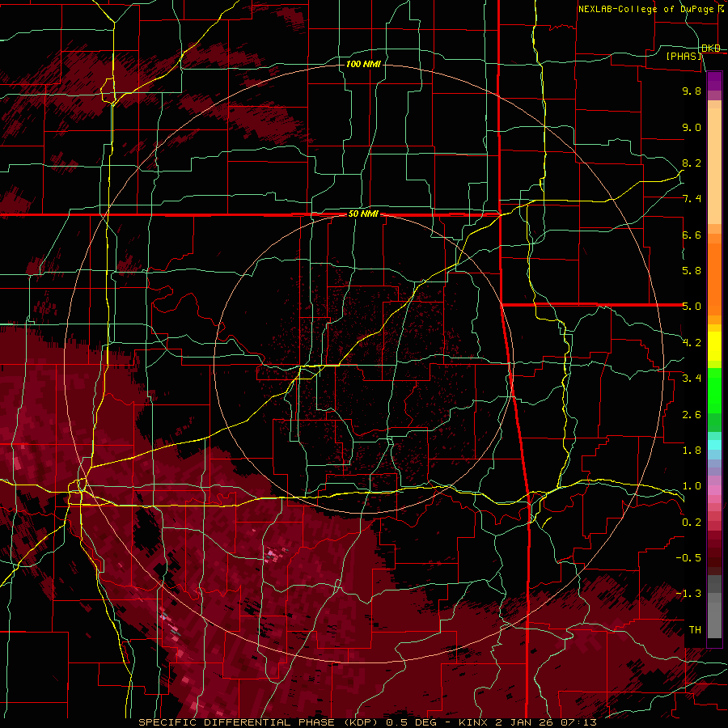Click the 8.2 value on the legend

point(692,163)
